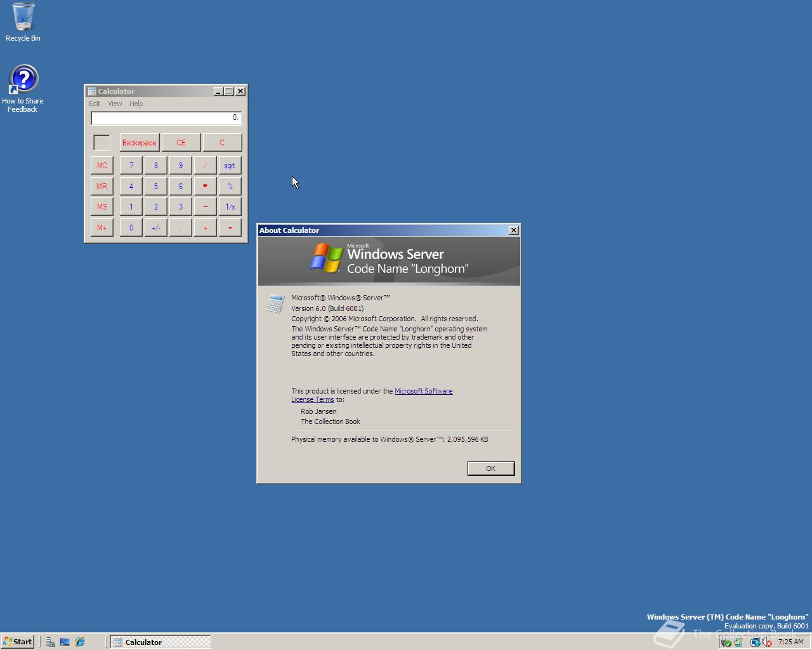
Task: Click 'Version 6.0 (Build 6001)' text
Action: pos(327,308)
